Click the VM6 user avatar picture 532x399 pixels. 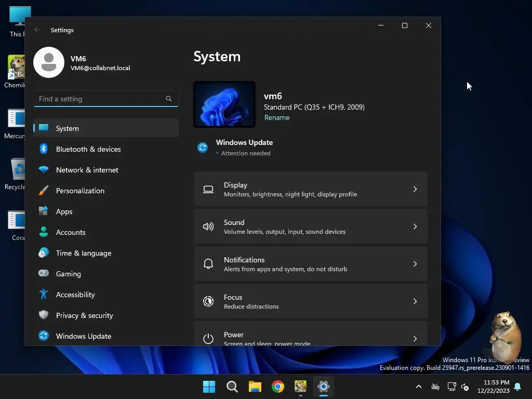coord(49,62)
